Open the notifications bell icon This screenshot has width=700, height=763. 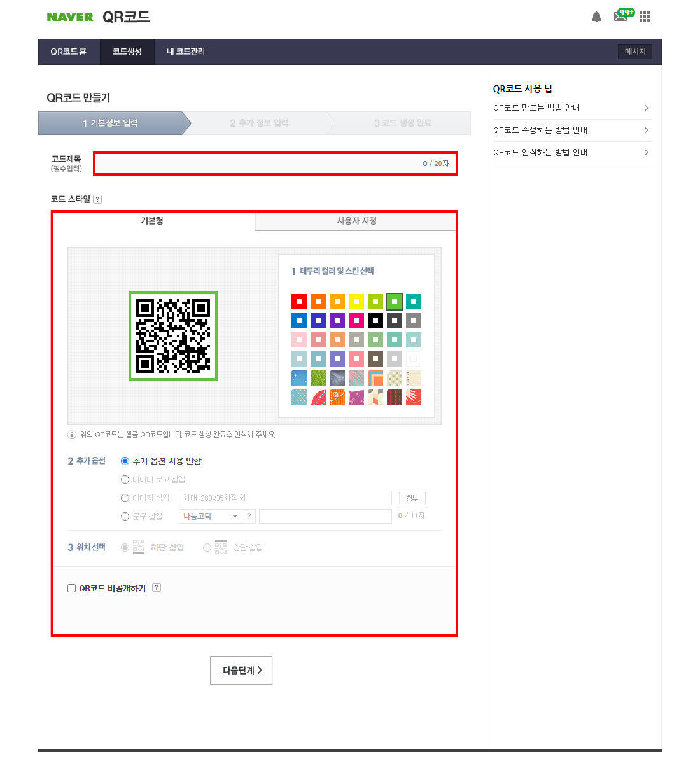coord(596,17)
